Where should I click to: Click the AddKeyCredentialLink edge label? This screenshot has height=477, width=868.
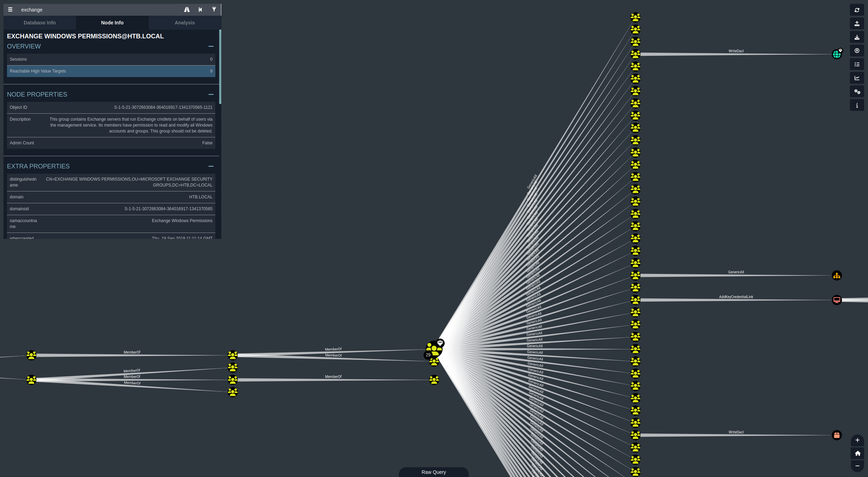[x=736, y=297]
